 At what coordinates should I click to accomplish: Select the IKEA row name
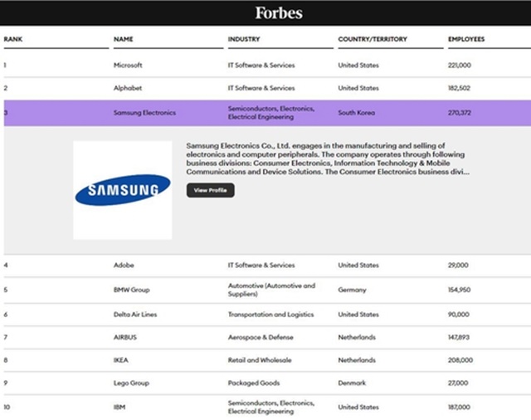tap(121, 360)
